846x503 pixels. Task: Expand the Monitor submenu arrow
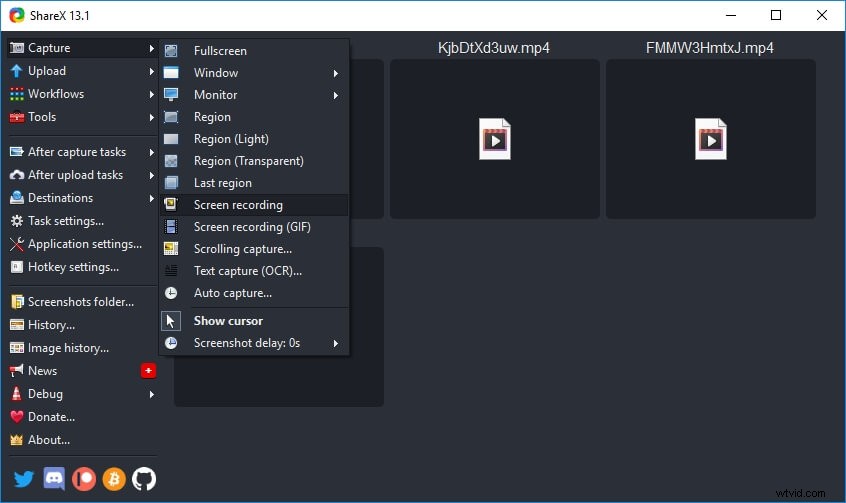[336, 95]
